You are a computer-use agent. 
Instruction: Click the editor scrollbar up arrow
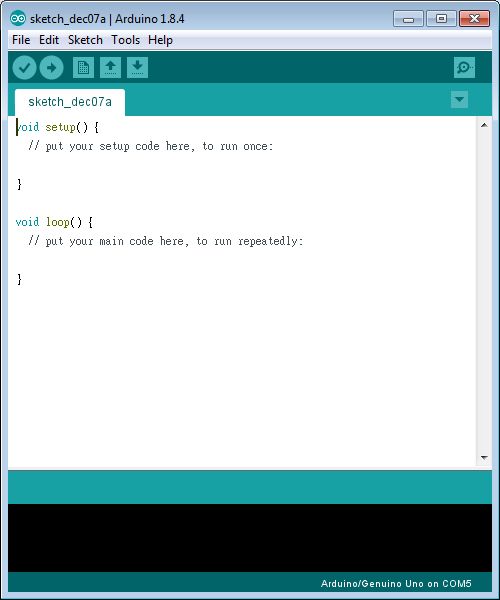(x=484, y=125)
